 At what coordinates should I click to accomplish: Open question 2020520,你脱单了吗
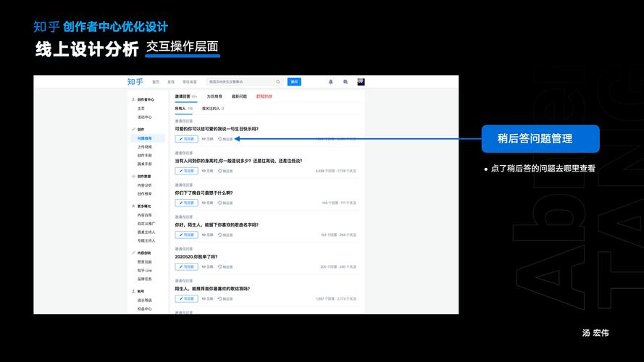196,257
